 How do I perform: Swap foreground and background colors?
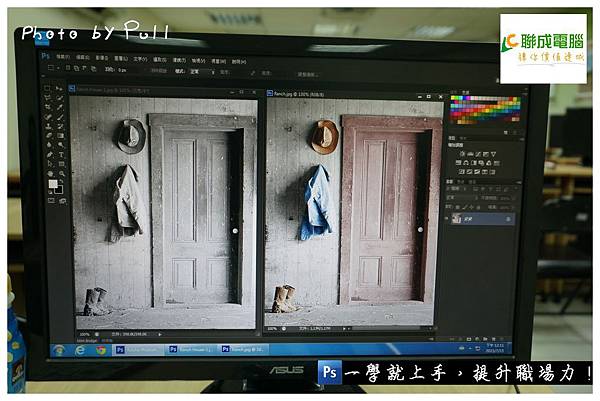61,181
